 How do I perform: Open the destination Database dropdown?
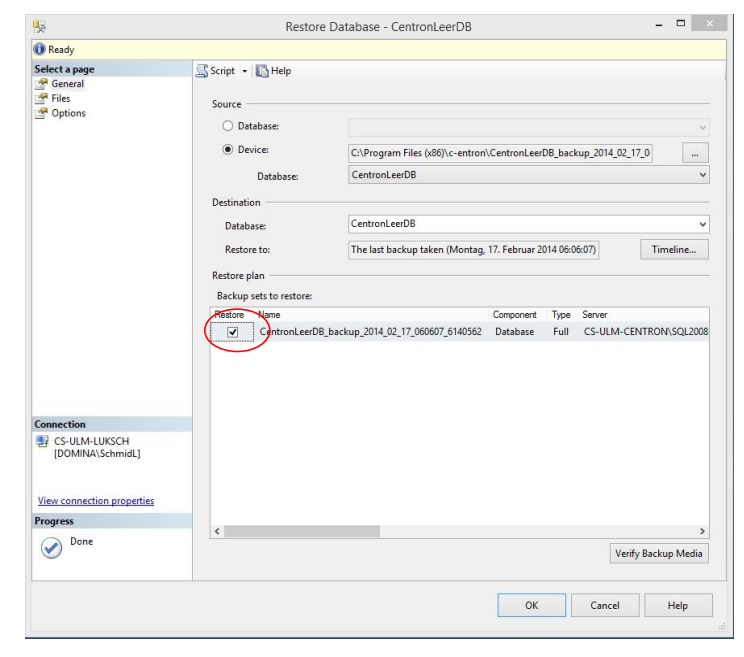point(702,224)
